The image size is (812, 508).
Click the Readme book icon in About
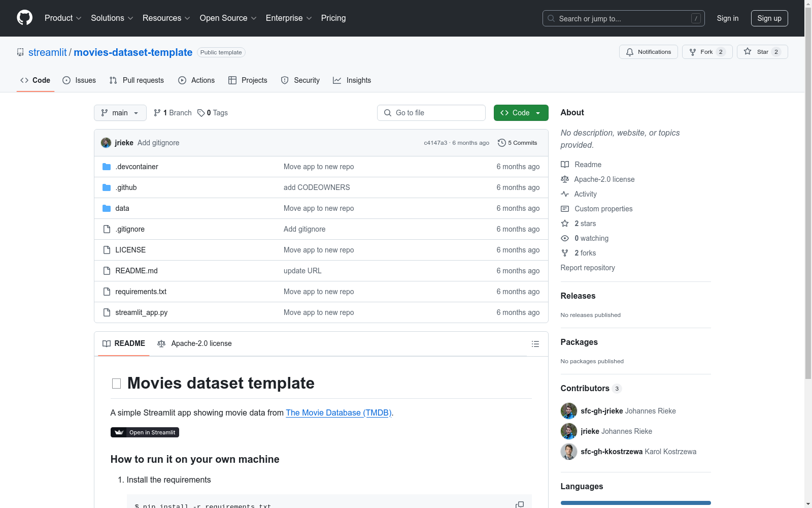565,165
